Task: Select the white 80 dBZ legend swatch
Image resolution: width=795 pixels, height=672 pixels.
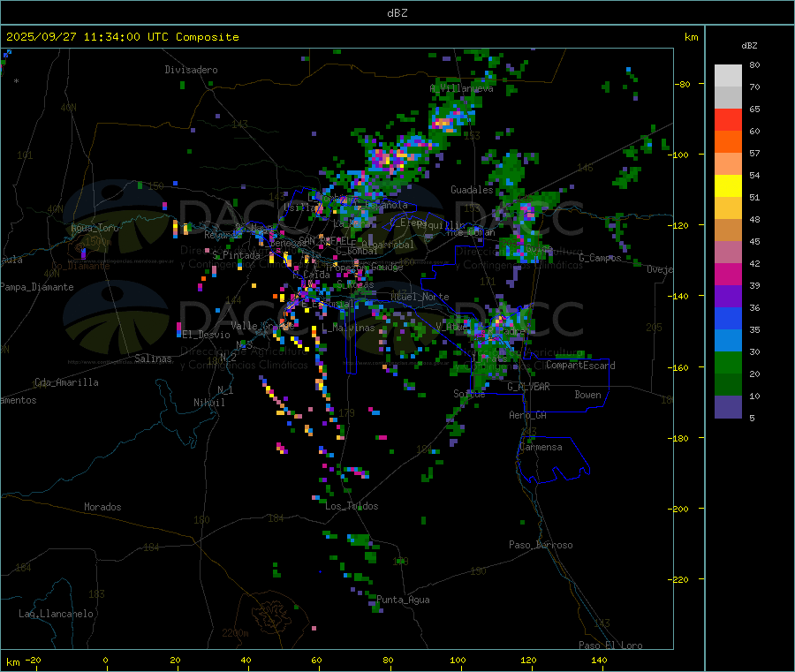Action: 728,76
